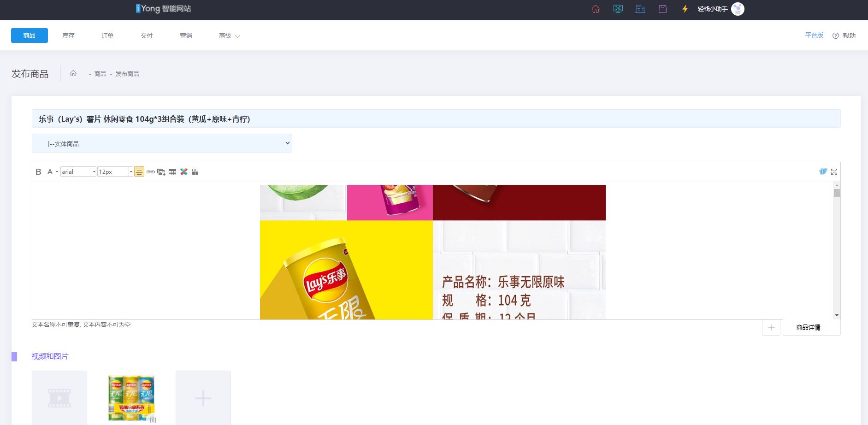Open the font color dropdown arrow
Screen dimensions: 868x425
(57, 171)
